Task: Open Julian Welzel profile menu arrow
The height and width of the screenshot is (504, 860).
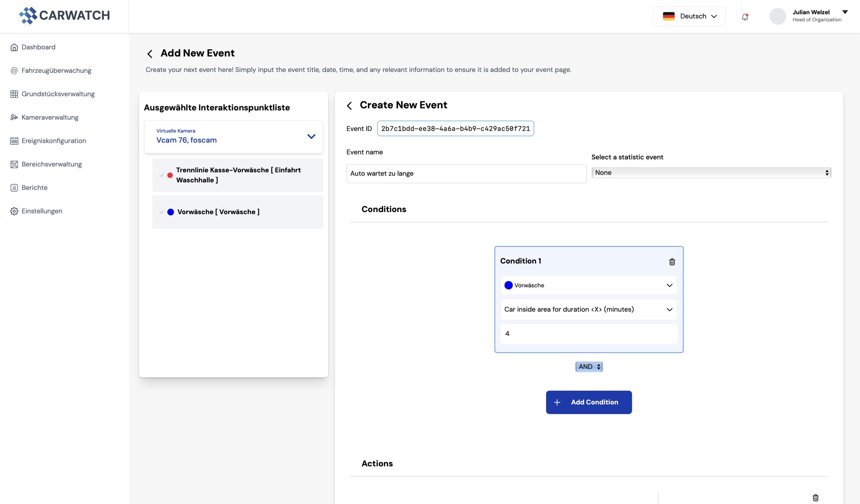Action: coord(845,12)
